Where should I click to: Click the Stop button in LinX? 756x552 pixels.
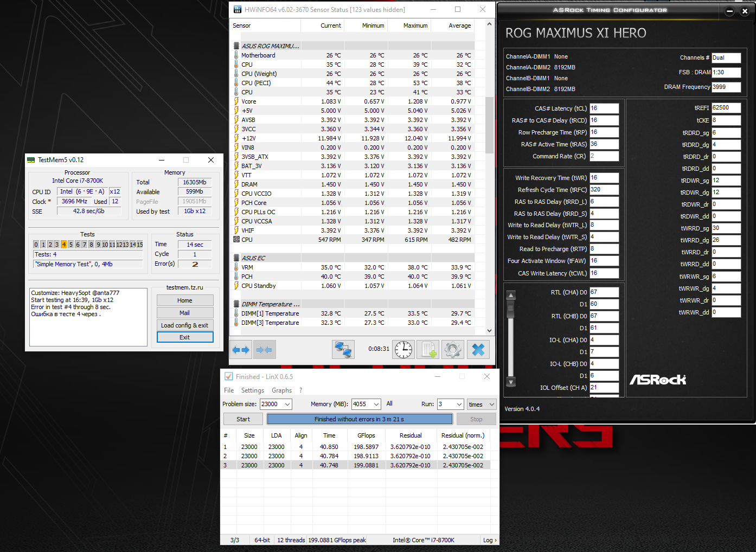[x=476, y=419]
